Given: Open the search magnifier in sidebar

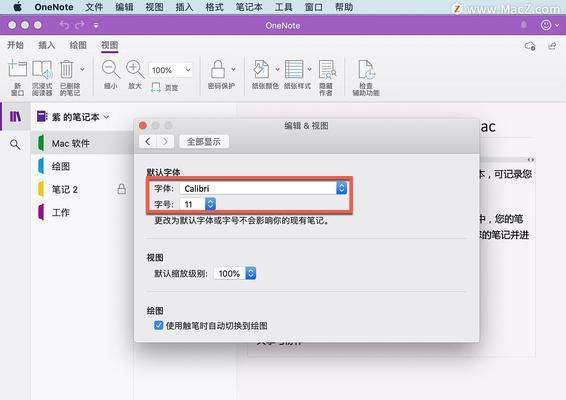Looking at the screenshot, I should 15,144.
